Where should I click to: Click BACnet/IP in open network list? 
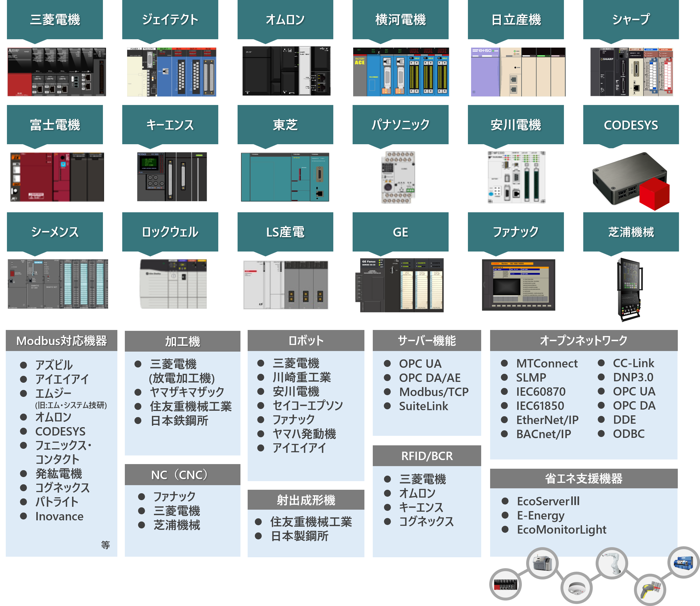[543, 434]
